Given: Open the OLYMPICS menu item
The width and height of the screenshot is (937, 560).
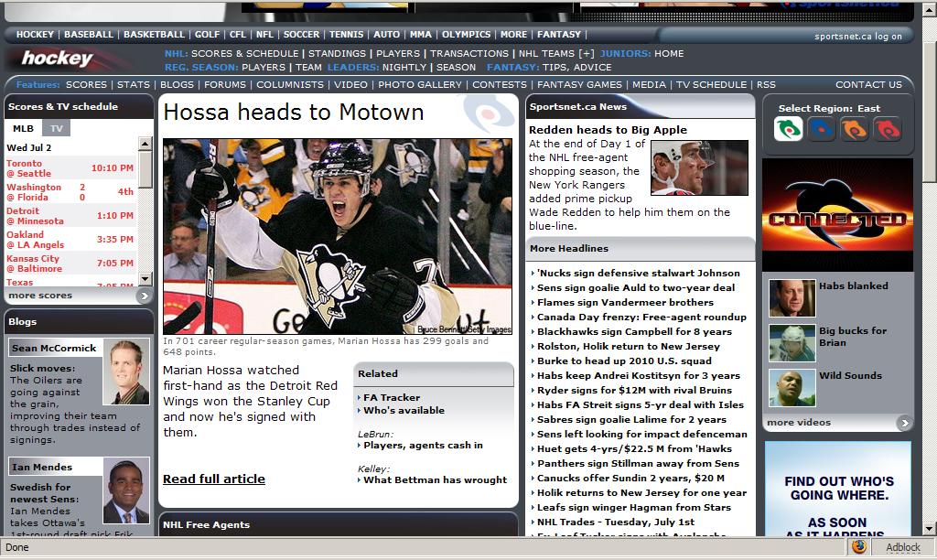Looking at the screenshot, I should coord(466,34).
